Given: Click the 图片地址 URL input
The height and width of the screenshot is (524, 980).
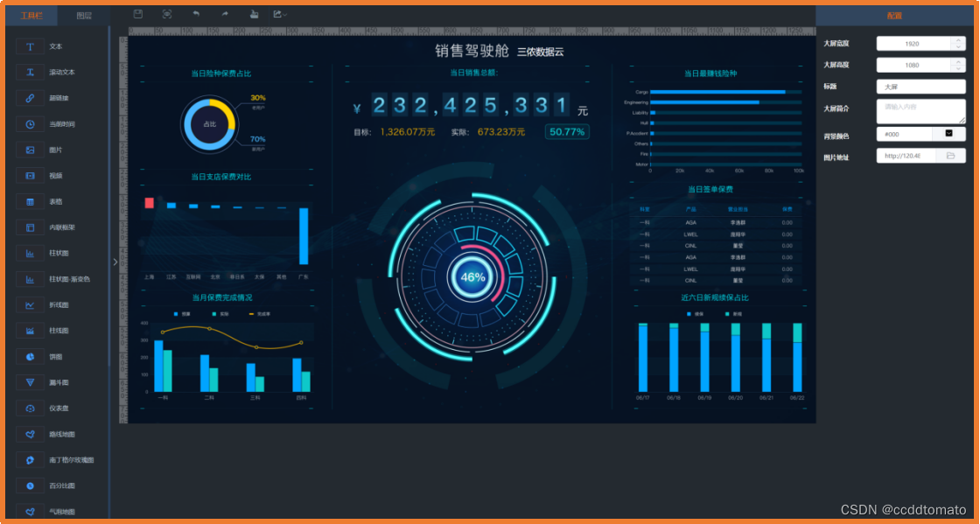Looking at the screenshot, I should click(x=906, y=156).
